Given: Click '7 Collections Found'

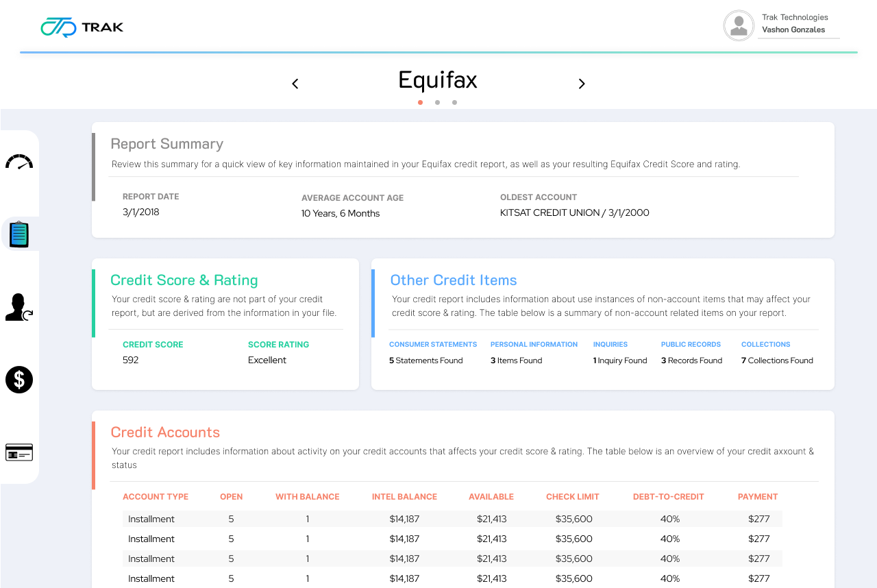Looking at the screenshot, I should (x=777, y=360).
